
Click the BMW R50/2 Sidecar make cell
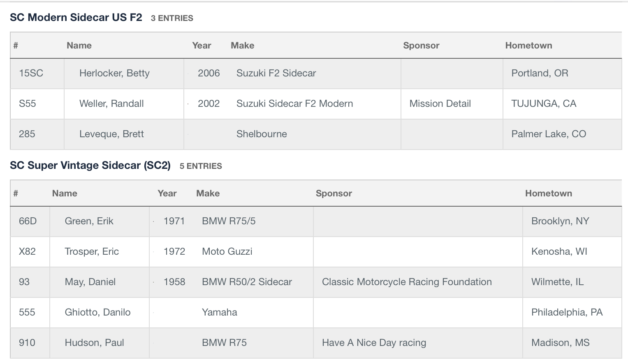[247, 282]
